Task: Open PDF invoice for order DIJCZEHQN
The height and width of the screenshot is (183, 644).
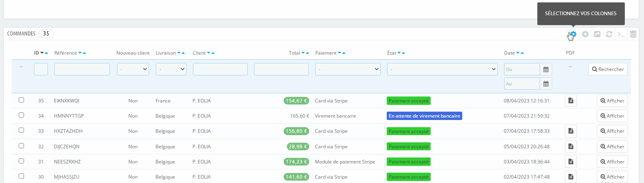Action: click(571, 147)
